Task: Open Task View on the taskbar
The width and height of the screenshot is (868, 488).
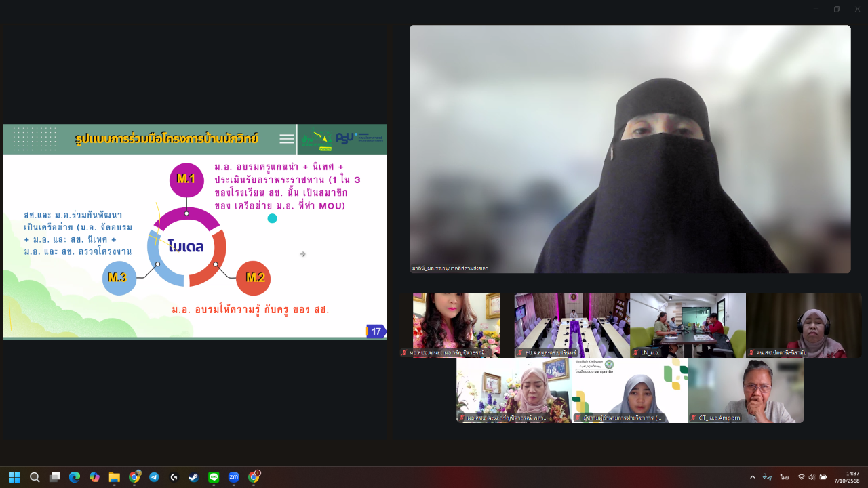Action: (x=55, y=477)
